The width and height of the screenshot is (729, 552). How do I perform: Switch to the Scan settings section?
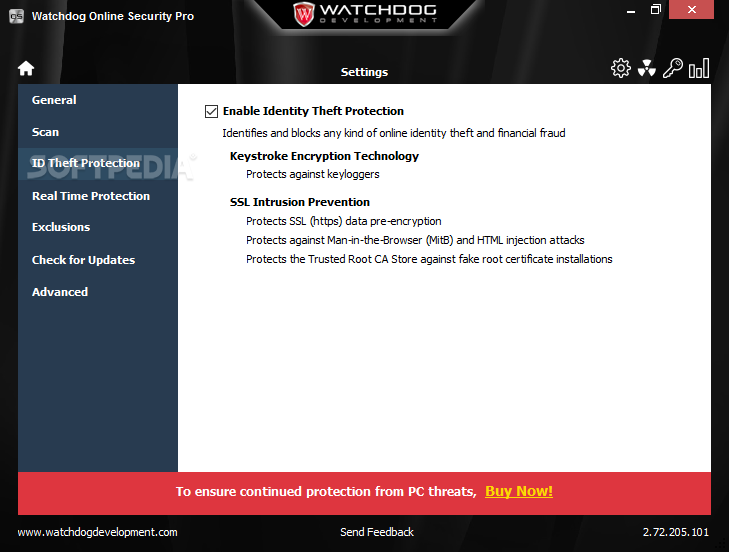click(98, 132)
